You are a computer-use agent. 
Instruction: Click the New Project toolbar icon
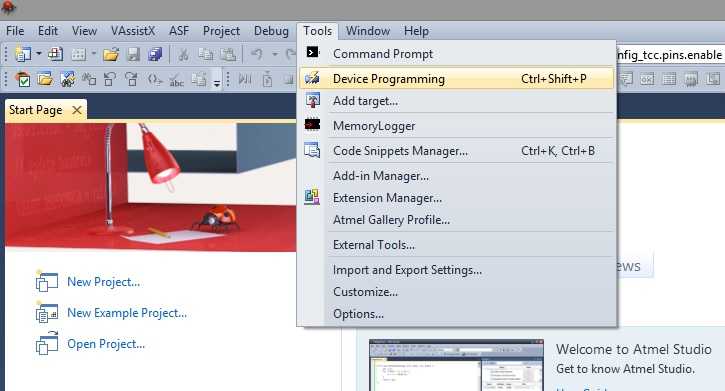pyautogui.click(x=23, y=55)
